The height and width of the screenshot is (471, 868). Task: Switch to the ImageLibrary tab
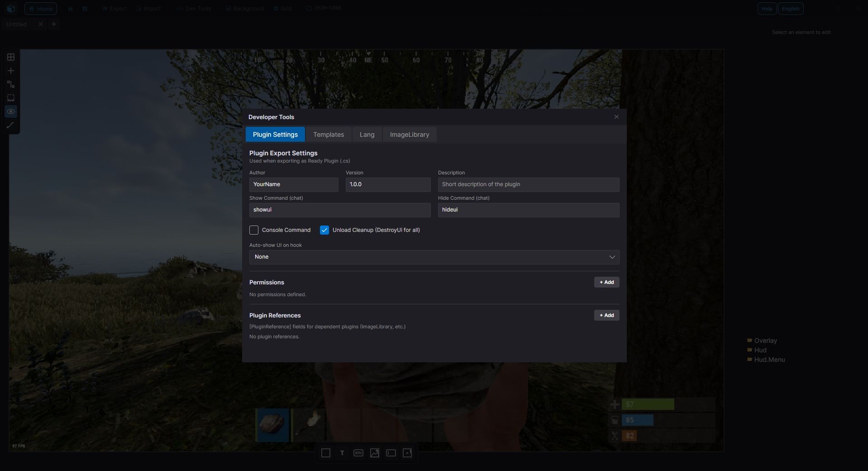pos(409,134)
